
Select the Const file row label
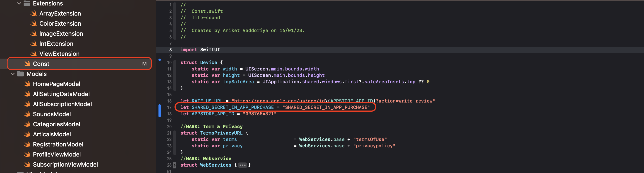pos(41,64)
